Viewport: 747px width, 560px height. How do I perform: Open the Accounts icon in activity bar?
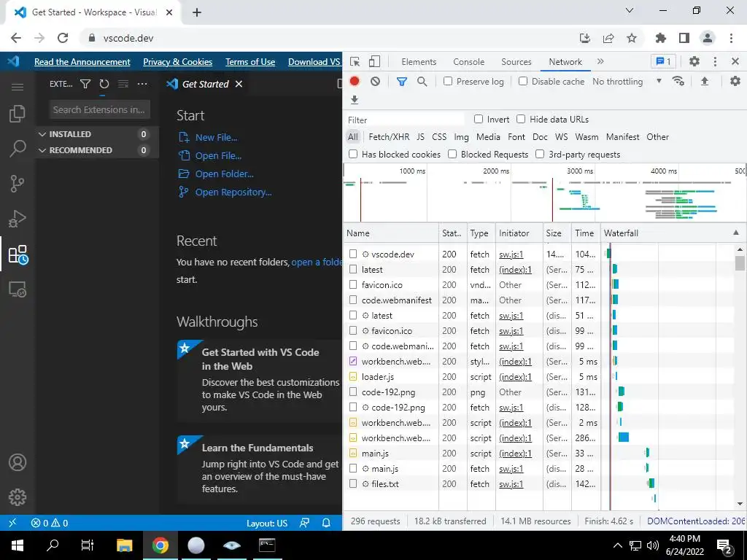(18, 462)
